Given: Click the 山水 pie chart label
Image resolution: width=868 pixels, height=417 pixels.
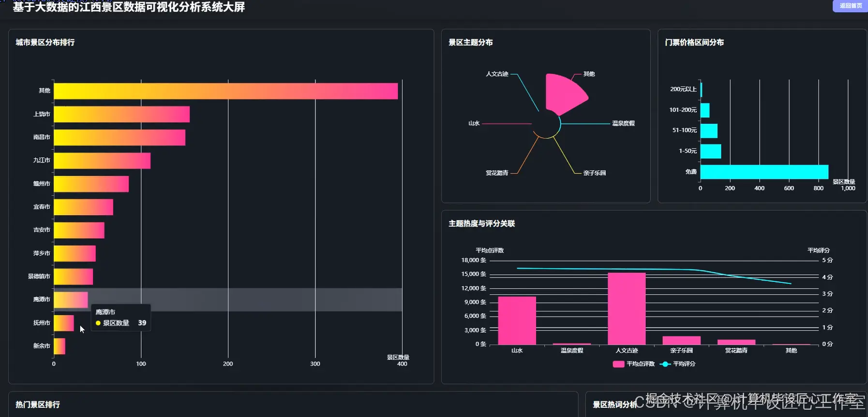Looking at the screenshot, I should click(x=474, y=124).
